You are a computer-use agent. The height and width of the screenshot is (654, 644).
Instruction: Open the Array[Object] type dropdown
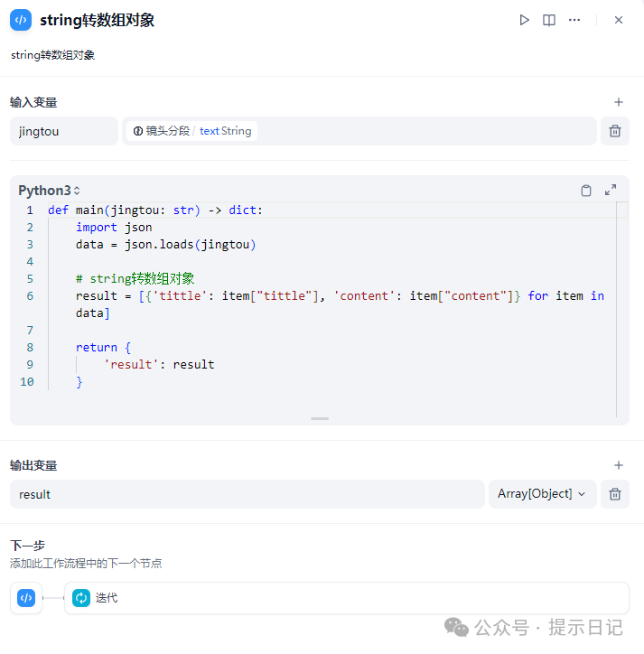(542, 494)
